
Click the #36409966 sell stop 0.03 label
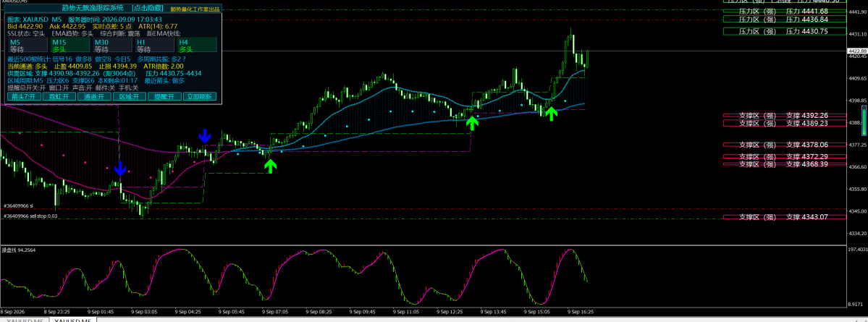coord(30,216)
